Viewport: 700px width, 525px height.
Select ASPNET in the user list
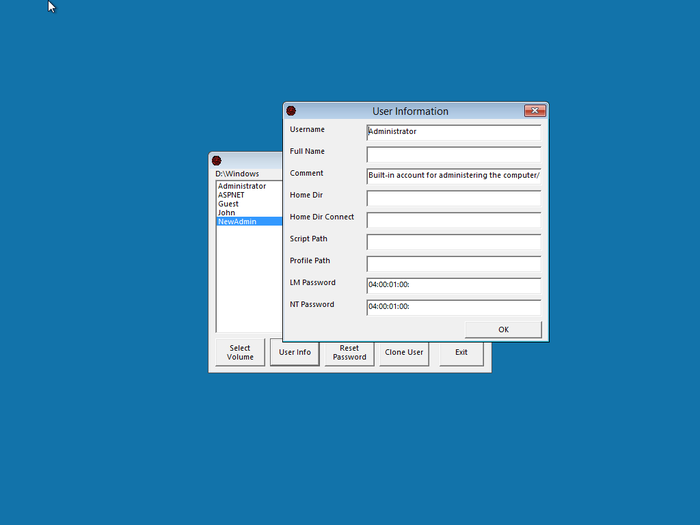[250, 195]
